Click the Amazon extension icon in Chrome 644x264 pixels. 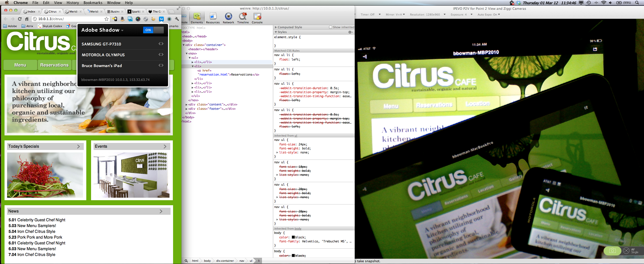pyautogui.click(x=123, y=19)
